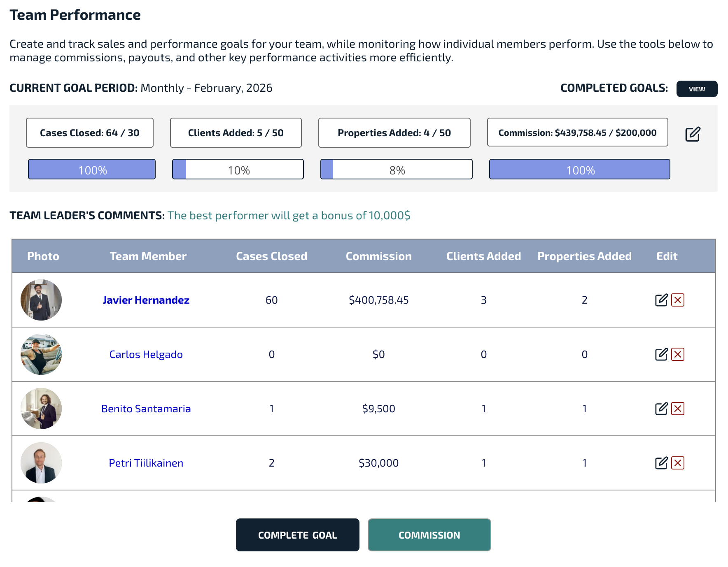Remove Petri Tiilikainen using red X

[677, 463]
